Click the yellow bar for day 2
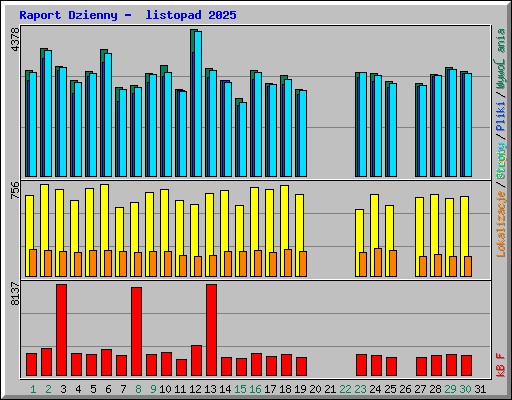 coord(44,230)
